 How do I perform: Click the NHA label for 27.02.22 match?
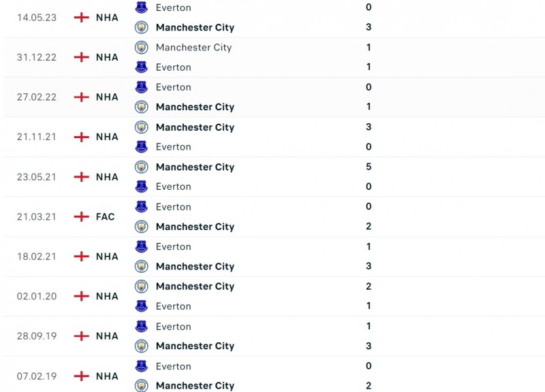click(107, 97)
